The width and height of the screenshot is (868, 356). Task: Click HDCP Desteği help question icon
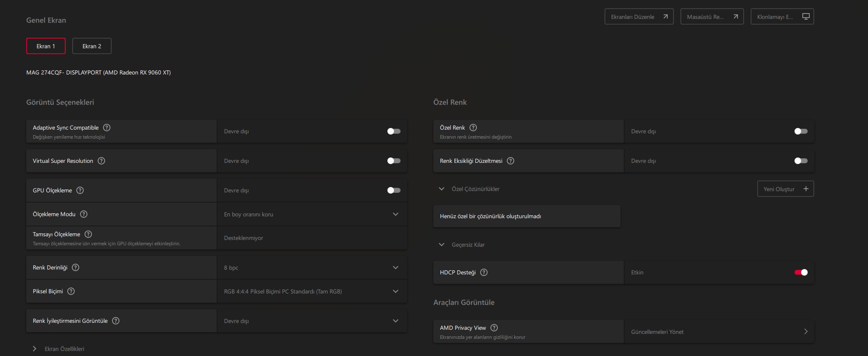pyautogui.click(x=484, y=272)
